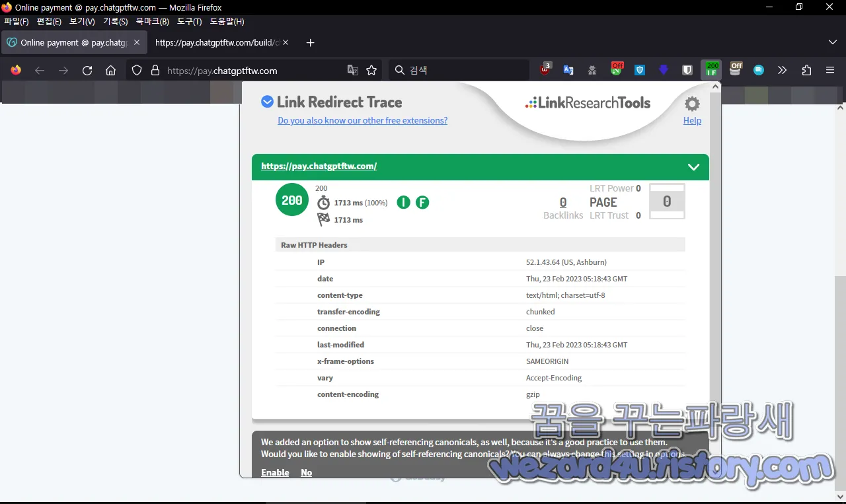The width and height of the screenshot is (846, 504).
Task: Close the pay.chatgptftw.com/build tab
Action: [x=286, y=42]
